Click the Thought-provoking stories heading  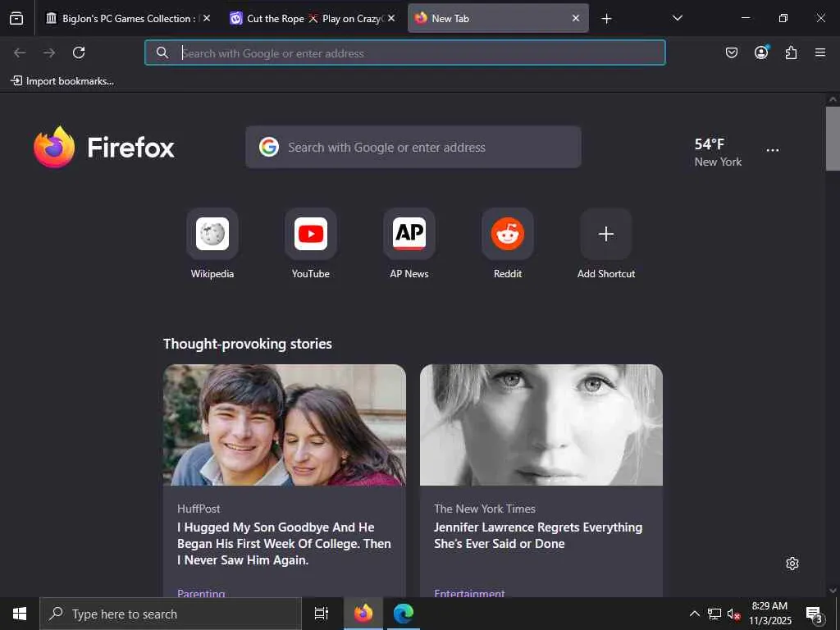tap(248, 344)
